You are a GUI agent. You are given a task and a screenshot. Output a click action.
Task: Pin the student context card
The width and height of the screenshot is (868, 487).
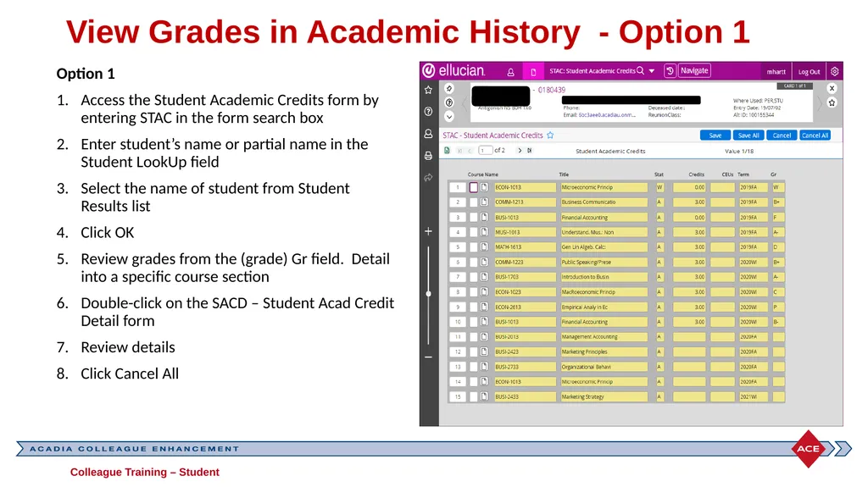[x=449, y=89]
